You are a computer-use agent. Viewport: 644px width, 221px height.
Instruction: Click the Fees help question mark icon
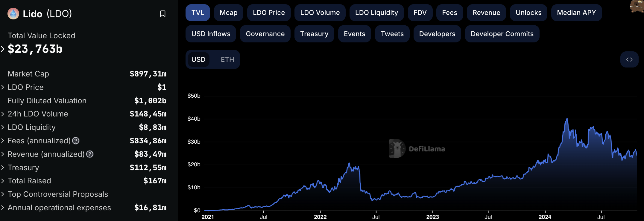[x=76, y=141]
